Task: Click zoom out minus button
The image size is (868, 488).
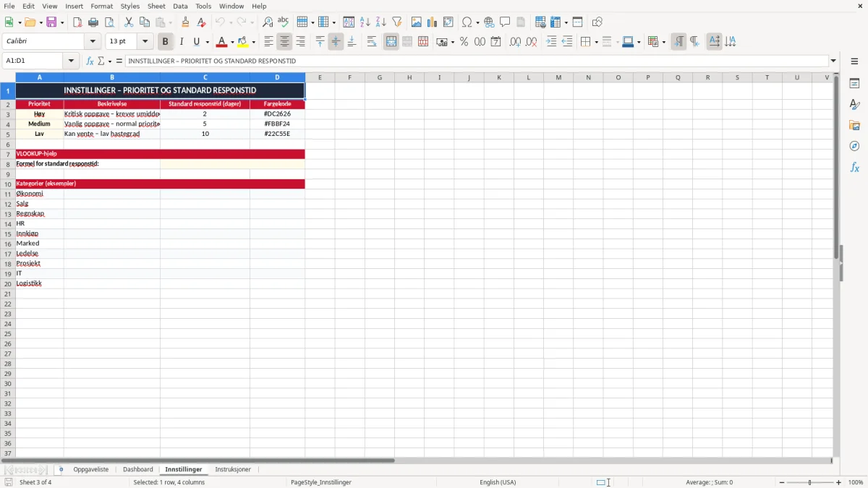Action: (x=782, y=482)
